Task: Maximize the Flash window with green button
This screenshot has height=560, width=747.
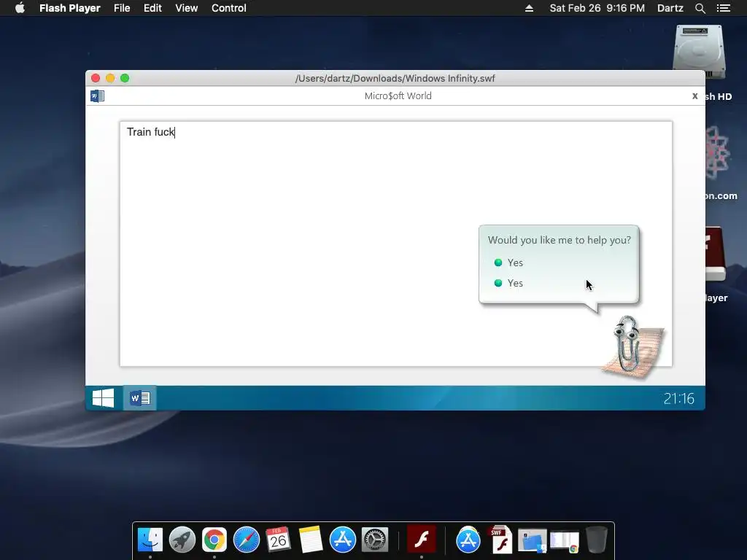Action: click(x=125, y=78)
